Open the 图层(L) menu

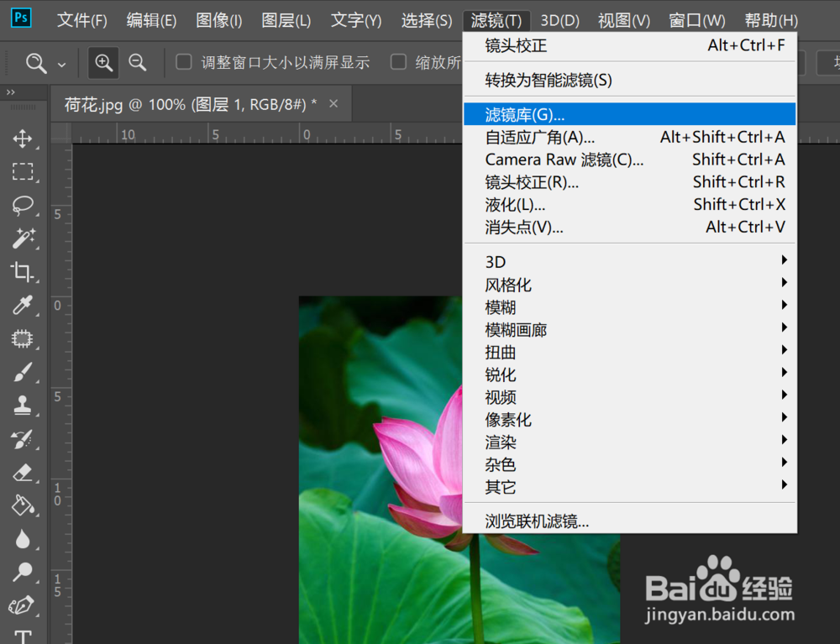286,20
